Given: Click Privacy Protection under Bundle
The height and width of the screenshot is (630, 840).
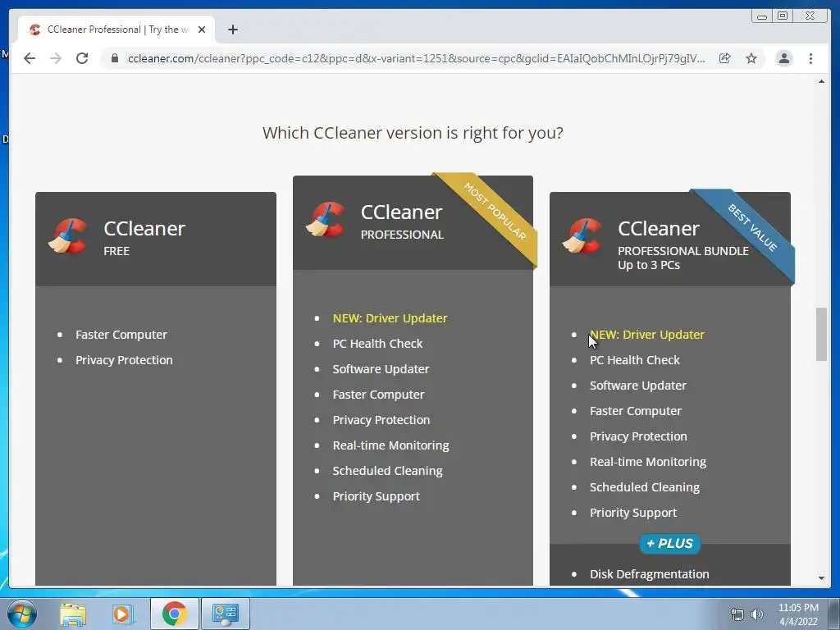Looking at the screenshot, I should (638, 436).
